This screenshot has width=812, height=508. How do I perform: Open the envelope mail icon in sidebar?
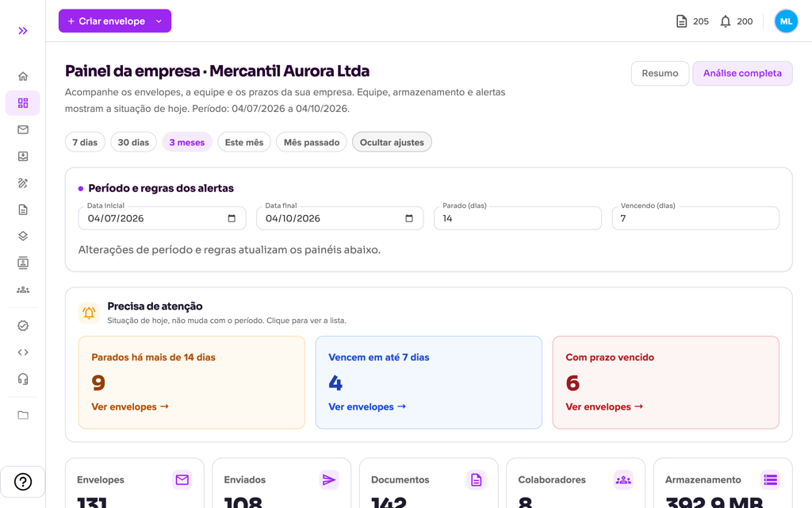23,129
